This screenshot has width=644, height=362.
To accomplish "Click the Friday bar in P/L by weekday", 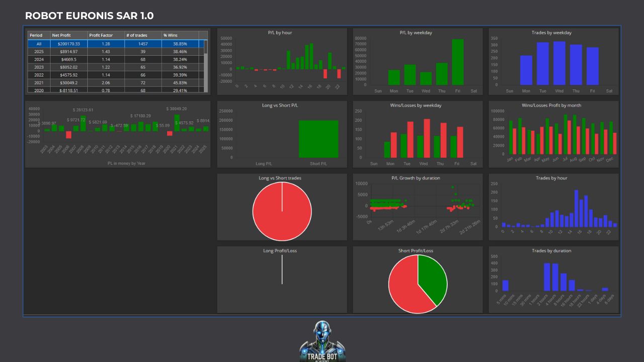I will click(x=457, y=62).
